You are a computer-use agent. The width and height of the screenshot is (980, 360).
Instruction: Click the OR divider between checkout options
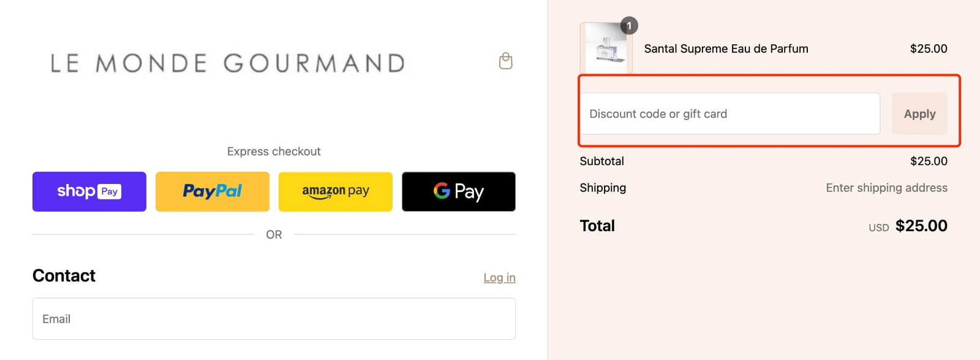(x=274, y=234)
